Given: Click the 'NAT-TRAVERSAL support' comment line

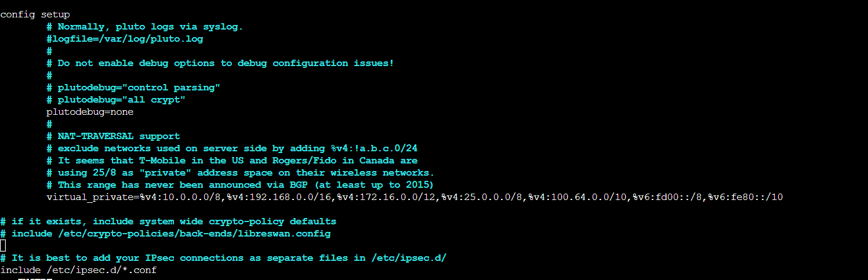Looking at the screenshot, I should [x=113, y=136].
